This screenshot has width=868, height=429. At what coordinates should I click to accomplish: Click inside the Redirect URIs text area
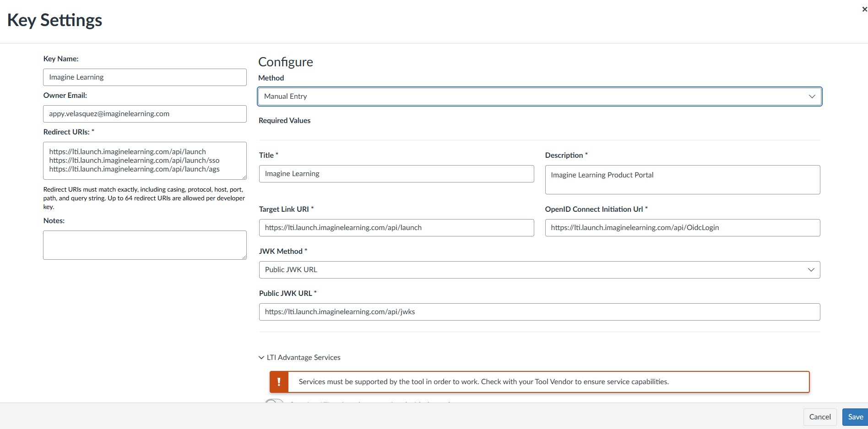click(145, 161)
